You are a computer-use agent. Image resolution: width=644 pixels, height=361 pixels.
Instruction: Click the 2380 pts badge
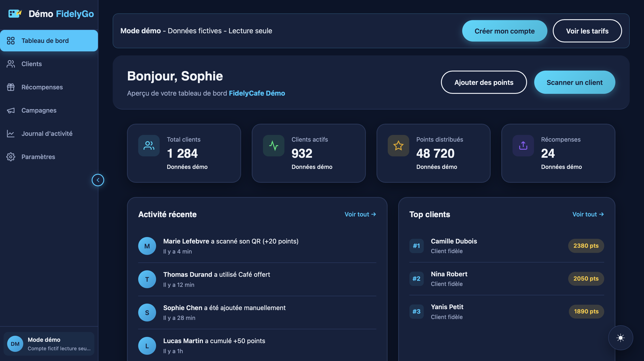(586, 246)
